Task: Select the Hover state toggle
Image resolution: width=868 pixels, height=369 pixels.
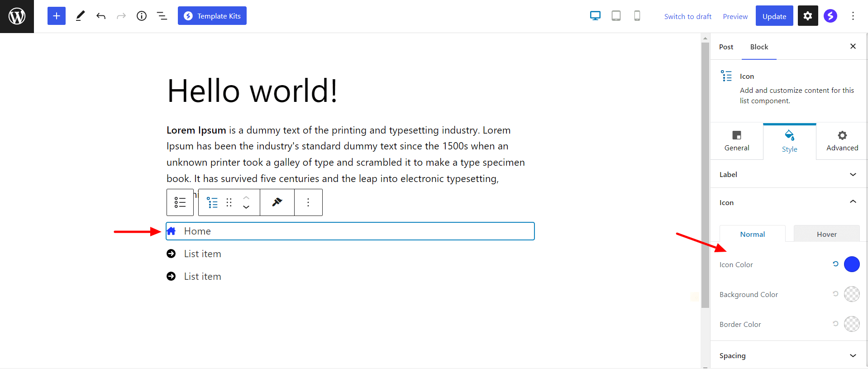Action: (x=826, y=234)
